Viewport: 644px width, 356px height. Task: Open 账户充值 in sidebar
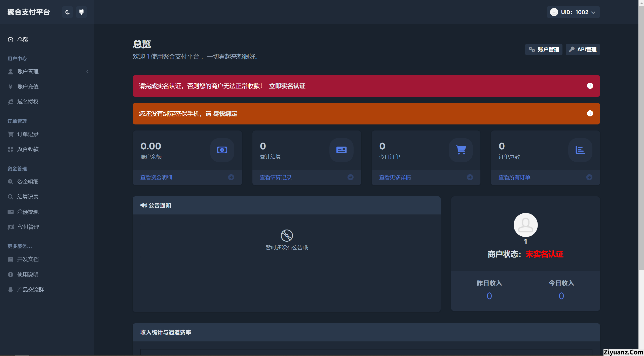pos(28,87)
